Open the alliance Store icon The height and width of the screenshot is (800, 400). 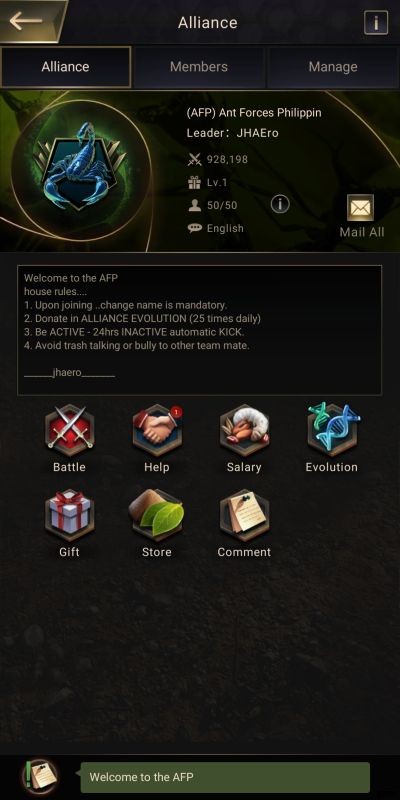157,515
